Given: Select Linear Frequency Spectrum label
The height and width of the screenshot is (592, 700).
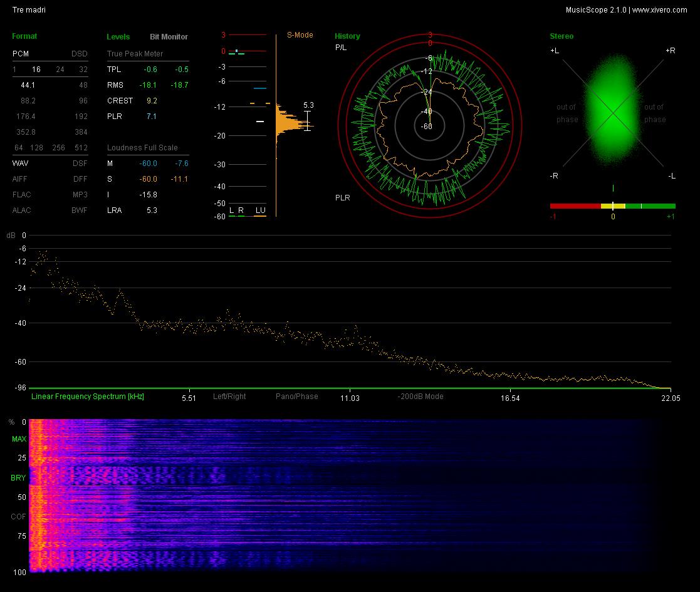Looking at the screenshot, I should [x=88, y=396].
